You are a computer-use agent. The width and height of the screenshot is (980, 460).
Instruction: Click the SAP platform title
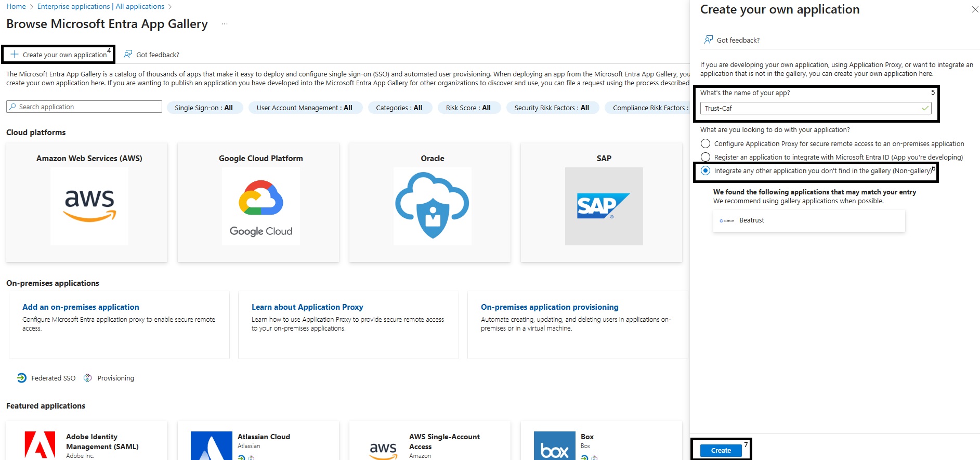click(x=604, y=159)
